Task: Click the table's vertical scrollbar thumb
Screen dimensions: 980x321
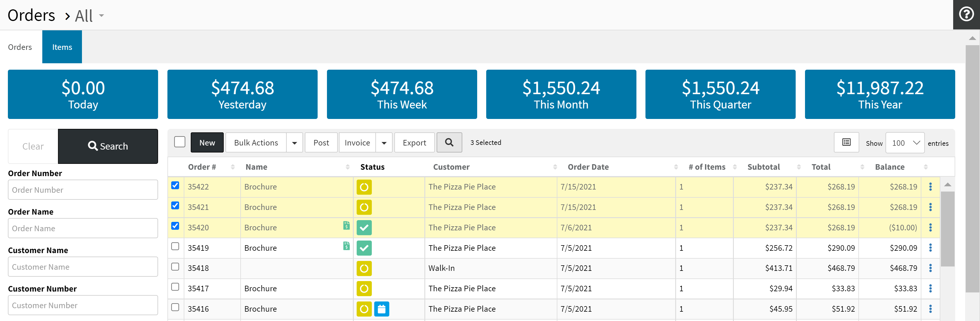Action: [947, 228]
